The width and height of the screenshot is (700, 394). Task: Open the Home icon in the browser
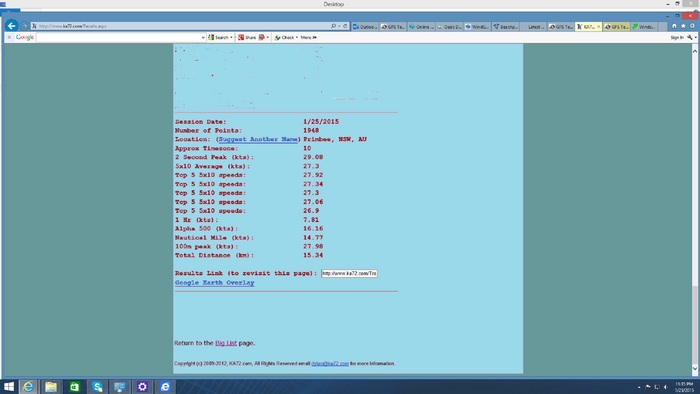coord(674,26)
